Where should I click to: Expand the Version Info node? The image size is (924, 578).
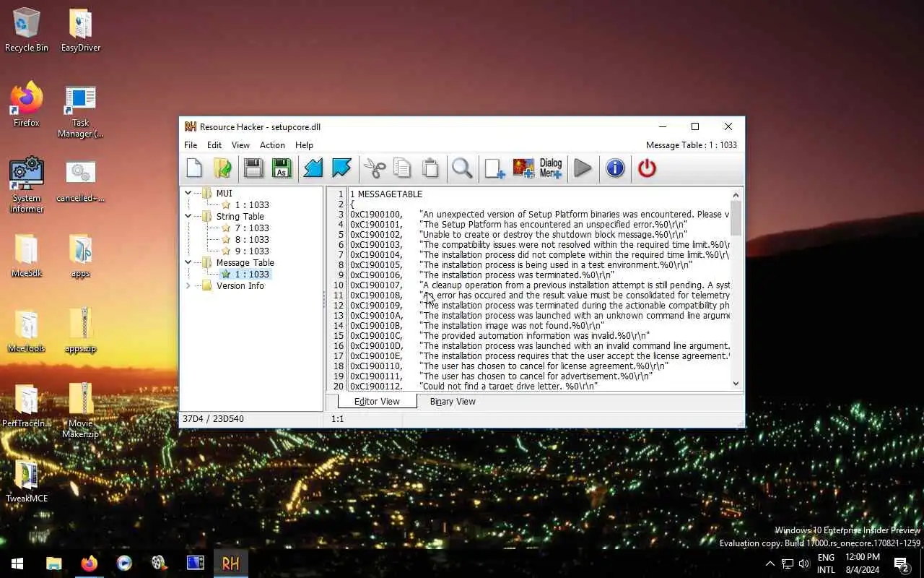pyautogui.click(x=188, y=285)
